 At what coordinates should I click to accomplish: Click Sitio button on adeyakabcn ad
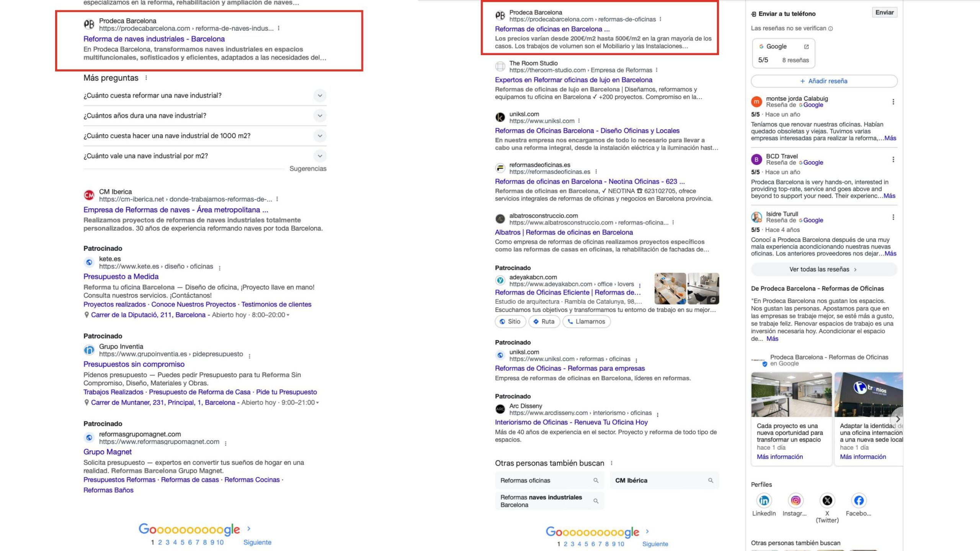point(510,321)
